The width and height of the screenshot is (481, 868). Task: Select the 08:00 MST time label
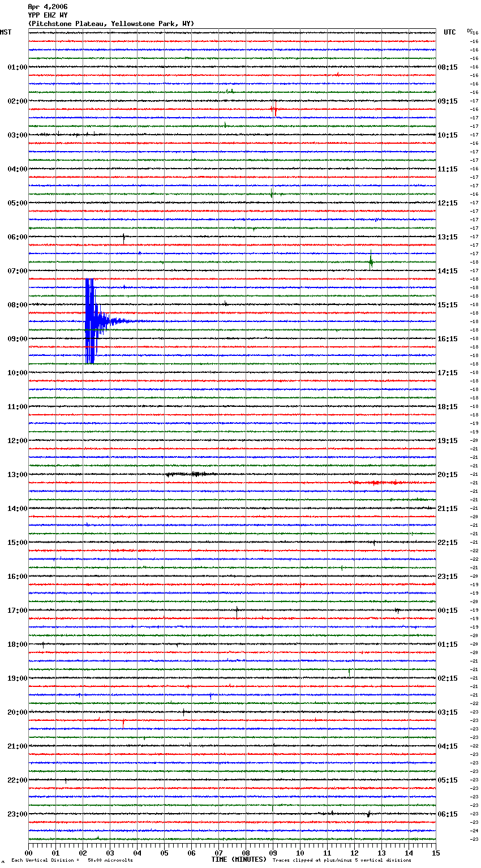pos(18,305)
